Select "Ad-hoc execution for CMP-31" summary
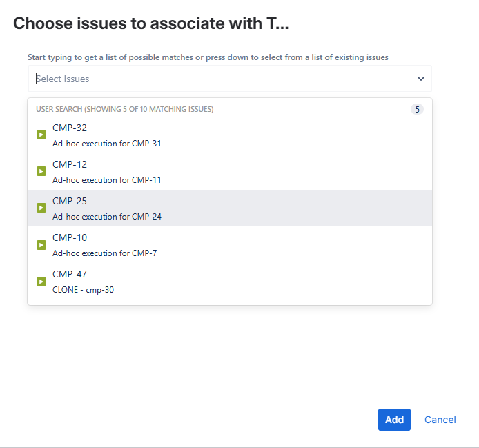 pyautogui.click(x=107, y=144)
